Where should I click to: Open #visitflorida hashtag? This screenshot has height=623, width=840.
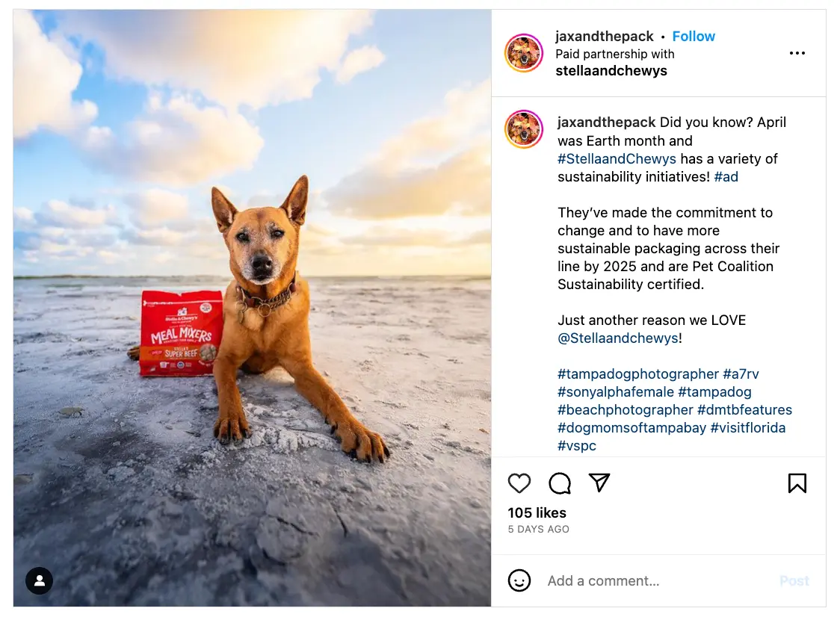(x=748, y=427)
